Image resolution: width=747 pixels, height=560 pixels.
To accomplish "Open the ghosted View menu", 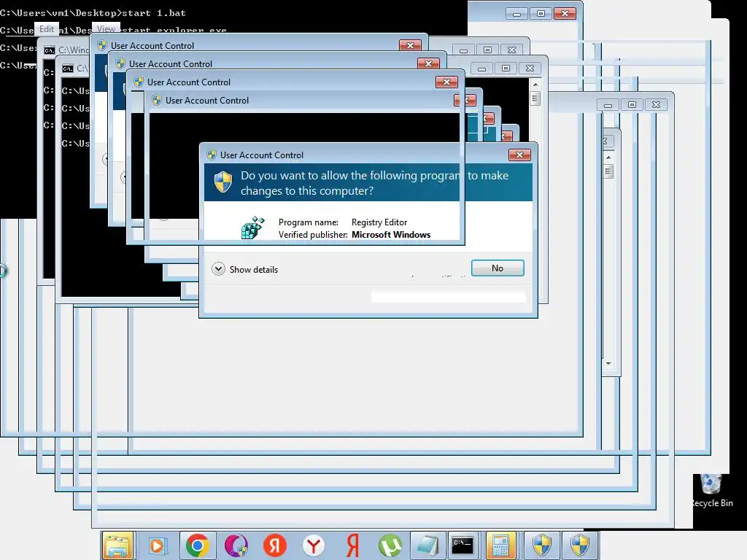I will (x=106, y=29).
